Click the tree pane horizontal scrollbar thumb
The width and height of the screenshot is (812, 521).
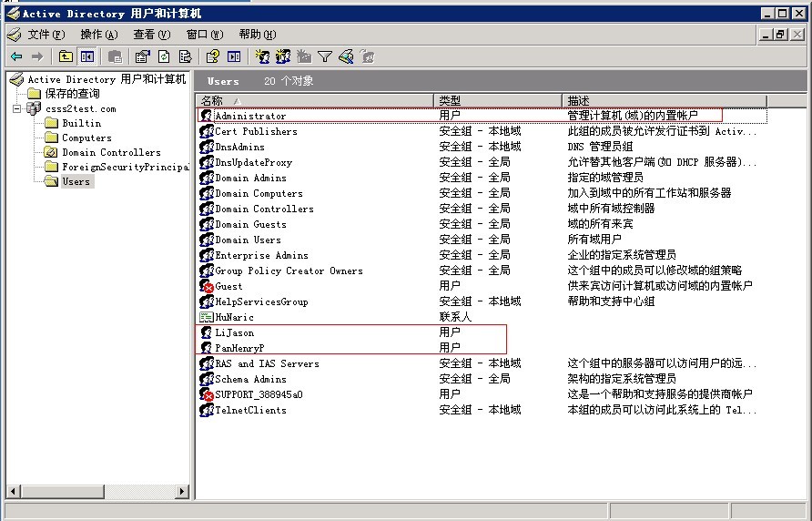[x=62, y=491]
